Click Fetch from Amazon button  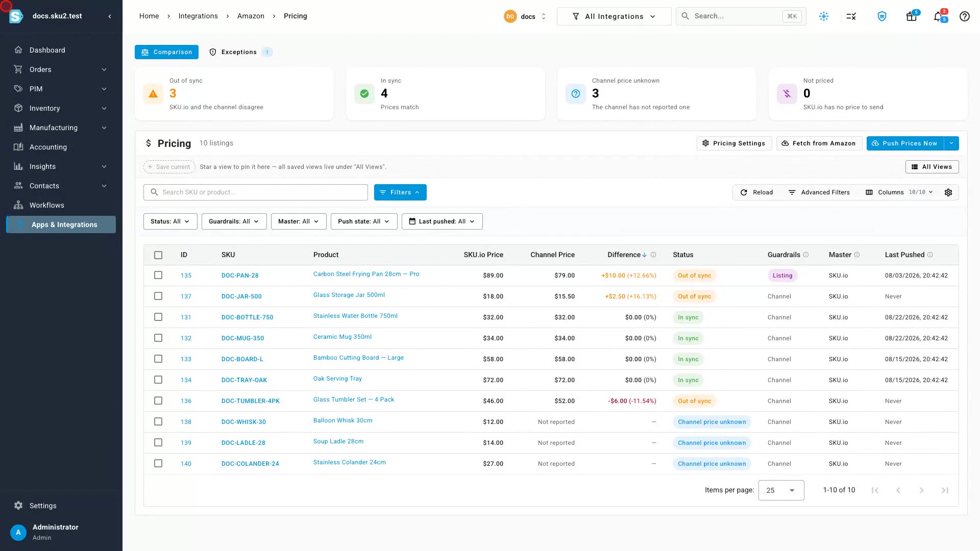(x=819, y=143)
